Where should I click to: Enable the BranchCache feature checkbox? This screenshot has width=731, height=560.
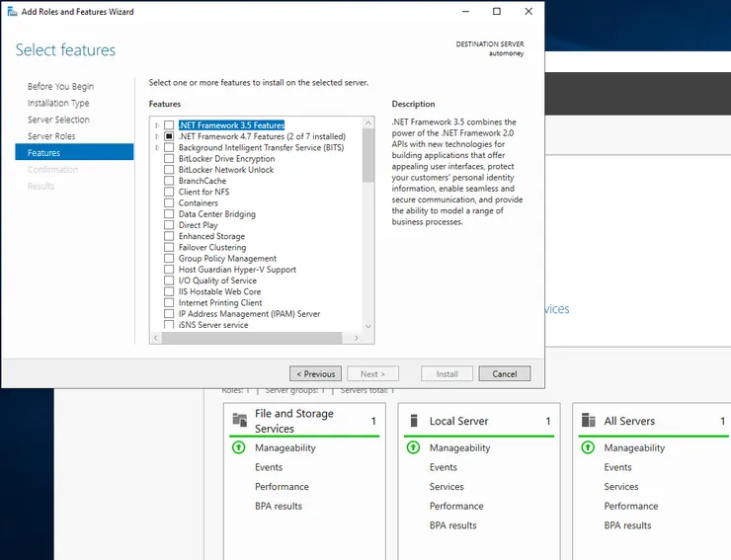169,181
